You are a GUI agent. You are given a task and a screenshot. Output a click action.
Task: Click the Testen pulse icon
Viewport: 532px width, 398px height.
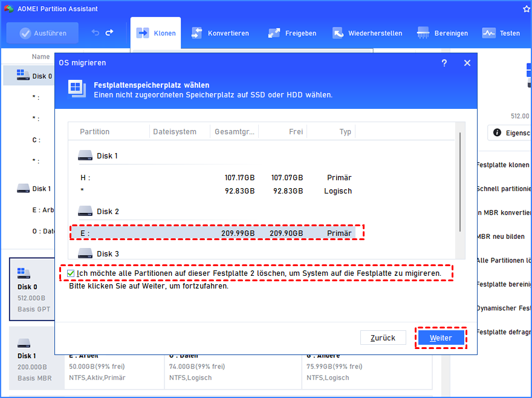tap(488, 33)
